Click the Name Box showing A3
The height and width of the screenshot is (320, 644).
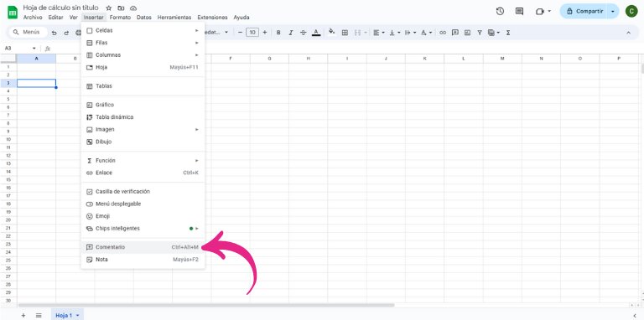tap(19, 49)
